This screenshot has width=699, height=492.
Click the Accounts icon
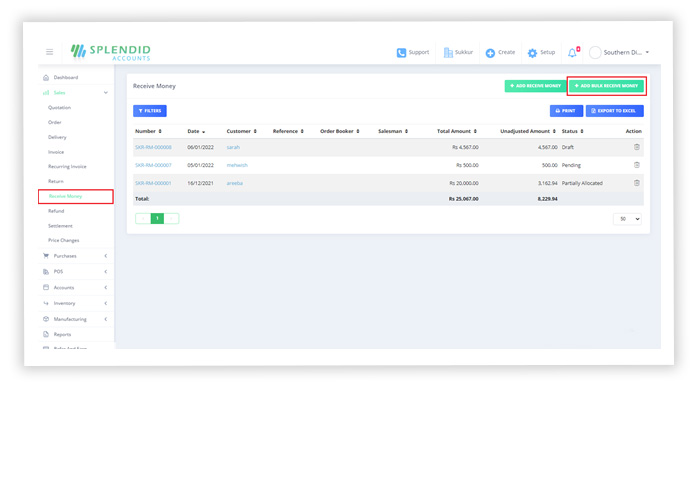coord(46,287)
